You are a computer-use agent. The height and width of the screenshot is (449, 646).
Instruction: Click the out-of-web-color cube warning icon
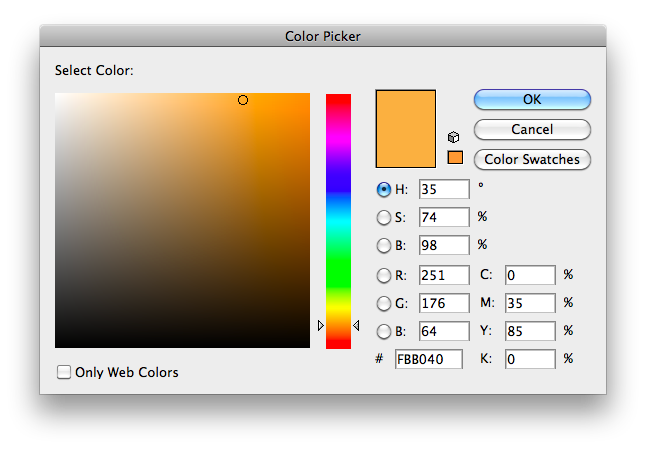tap(453, 137)
